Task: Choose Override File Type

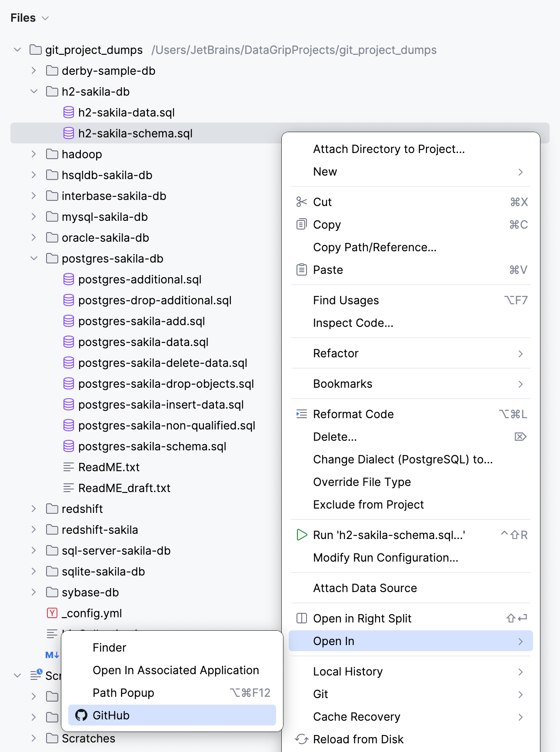Action: (411, 482)
